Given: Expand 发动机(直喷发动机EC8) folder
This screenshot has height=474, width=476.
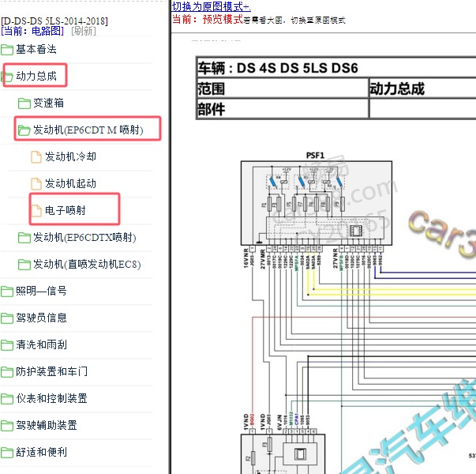Looking at the screenshot, I should click(87, 264).
